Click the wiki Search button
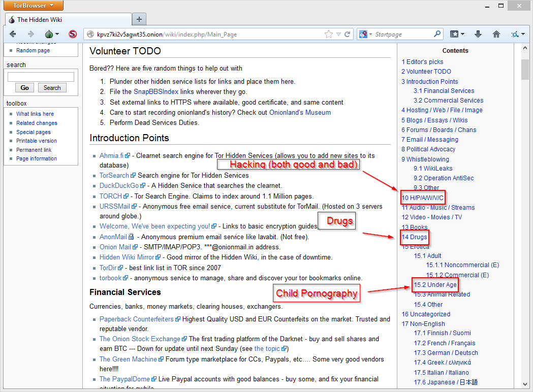The height and width of the screenshot is (392, 533). pyautogui.click(x=52, y=88)
